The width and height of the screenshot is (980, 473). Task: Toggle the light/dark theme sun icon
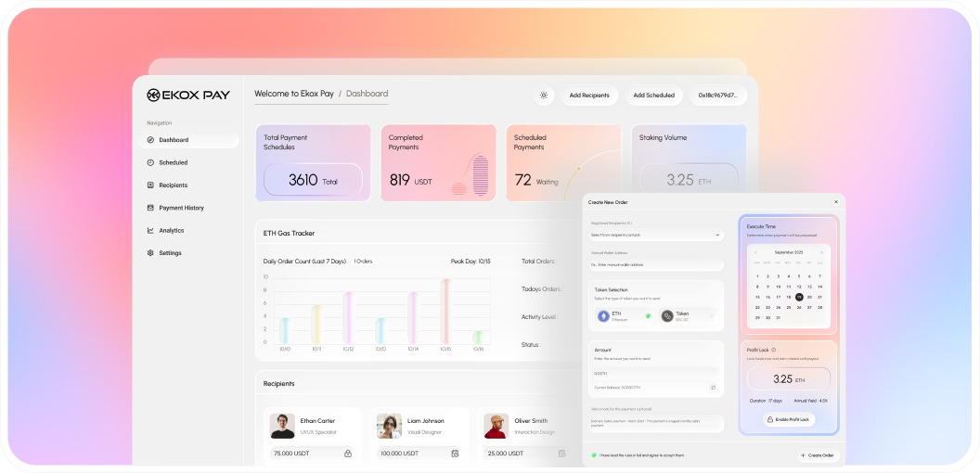pyautogui.click(x=544, y=95)
